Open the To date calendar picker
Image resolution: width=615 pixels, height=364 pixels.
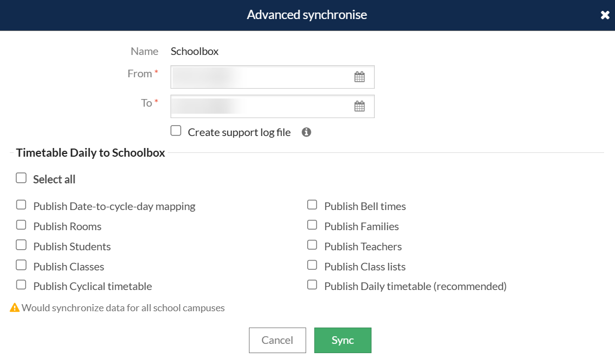point(360,106)
